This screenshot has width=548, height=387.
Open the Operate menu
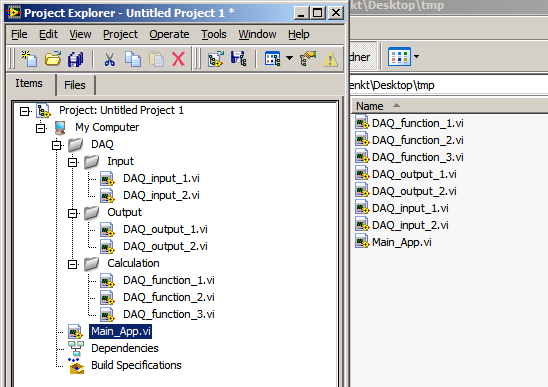coord(169,34)
